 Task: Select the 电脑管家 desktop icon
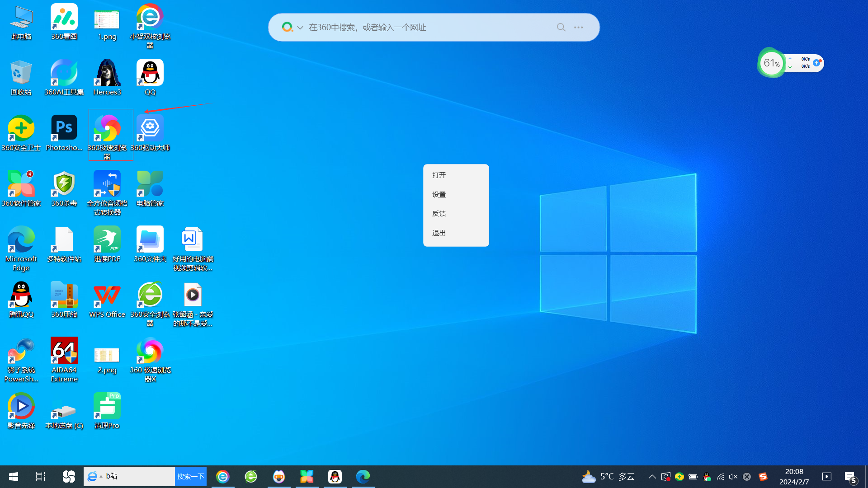click(150, 188)
